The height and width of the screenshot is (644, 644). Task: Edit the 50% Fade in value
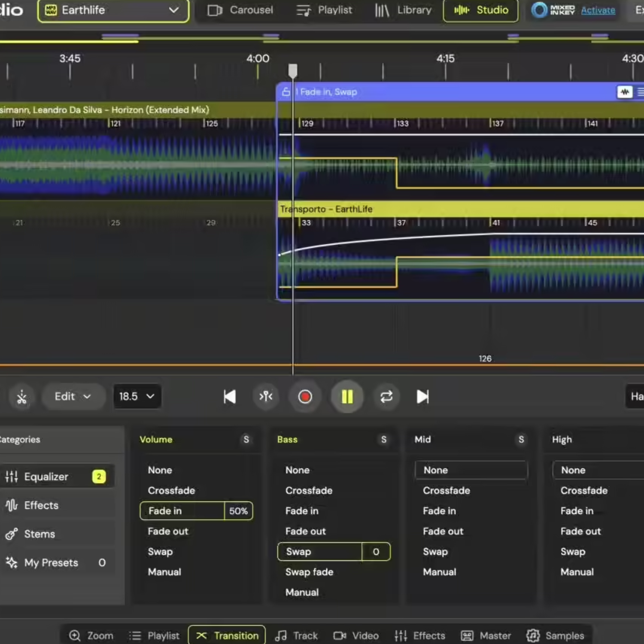(238, 511)
